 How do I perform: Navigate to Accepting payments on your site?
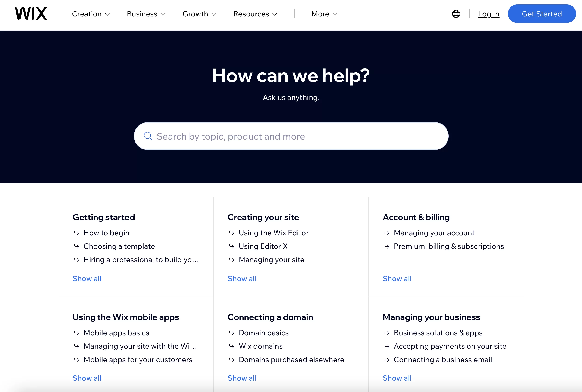450,346
